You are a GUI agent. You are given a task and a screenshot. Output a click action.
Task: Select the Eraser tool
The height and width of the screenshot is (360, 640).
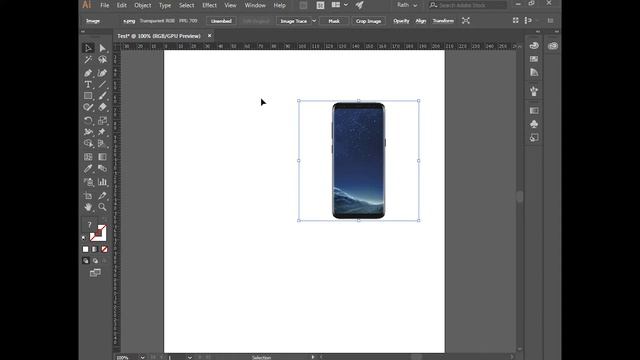[x=102, y=107]
